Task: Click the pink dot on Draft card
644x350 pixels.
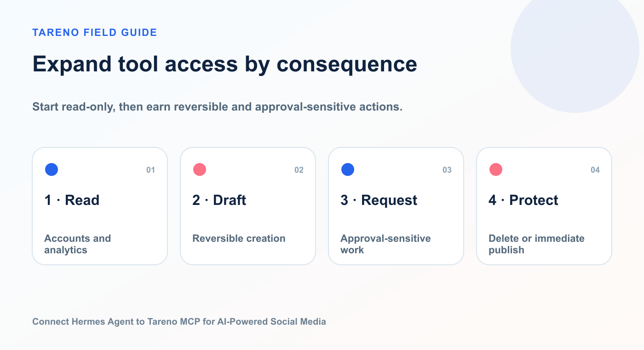Action: [x=200, y=169]
